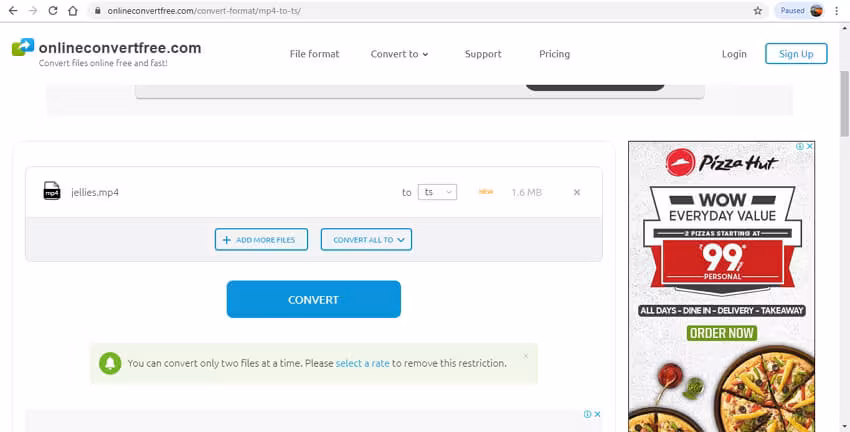850x432 pixels.
Task: Click 'Convert files online free and fast!' tagline
Action: pyautogui.click(x=103, y=63)
